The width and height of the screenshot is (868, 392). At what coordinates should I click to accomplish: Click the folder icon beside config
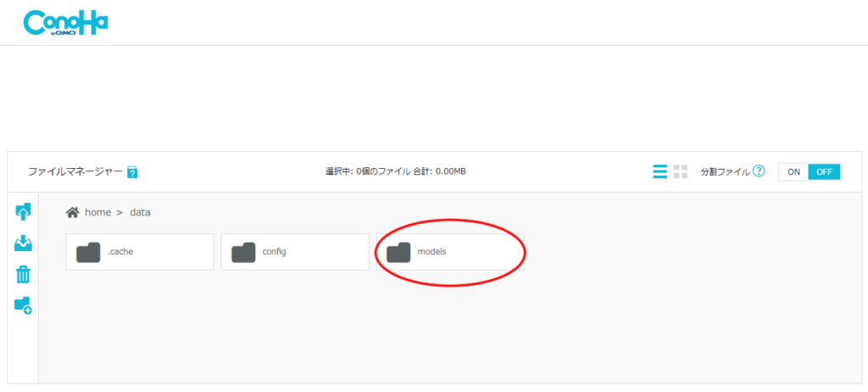pyautogui.click(x=243, y=252)
